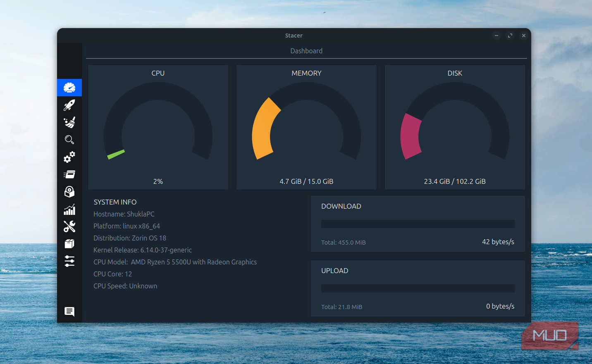The width and height of the screenshot is (592, 364).
Task: Open Helpers via wrench and screwdriver icon
Action: (69, 226)
